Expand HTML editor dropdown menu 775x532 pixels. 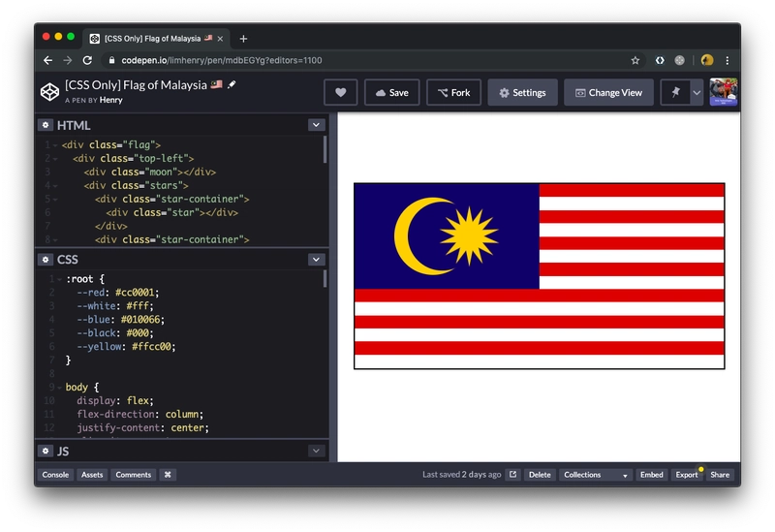coord(317,125)
